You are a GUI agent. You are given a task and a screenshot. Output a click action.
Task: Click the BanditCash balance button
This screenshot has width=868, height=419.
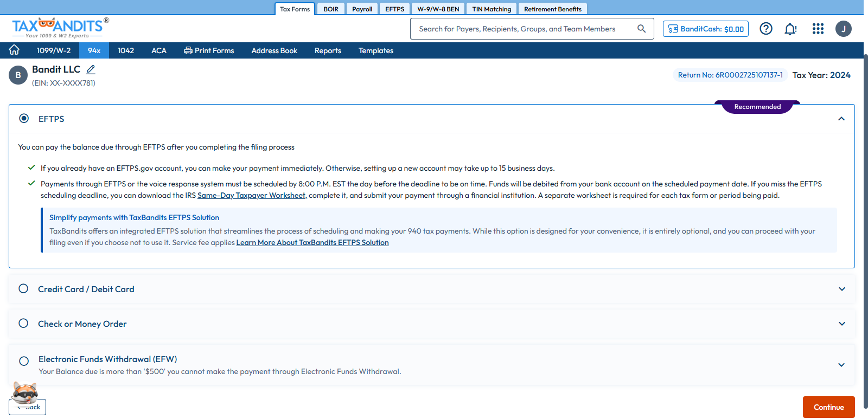click(x=705, y=29)
